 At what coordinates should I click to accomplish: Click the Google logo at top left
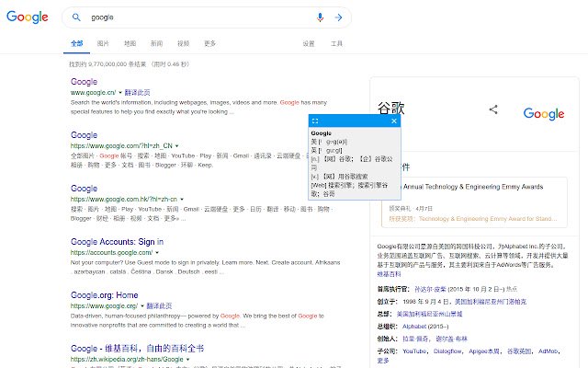point(28,17)
